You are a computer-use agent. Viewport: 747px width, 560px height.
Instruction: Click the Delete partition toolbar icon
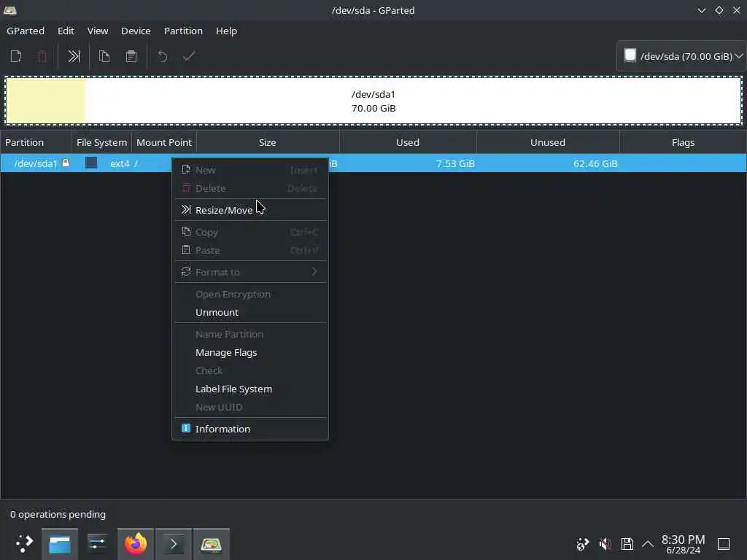tap(42, 57)
